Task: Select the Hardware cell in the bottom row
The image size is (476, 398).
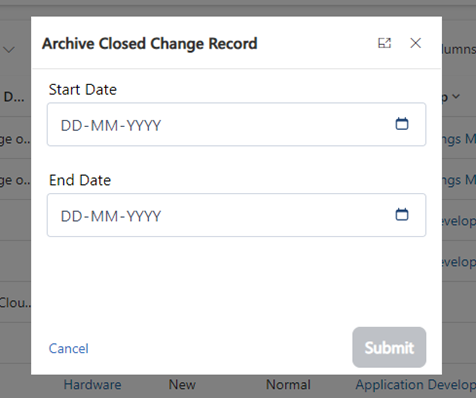Action: [x=92, y=385]
